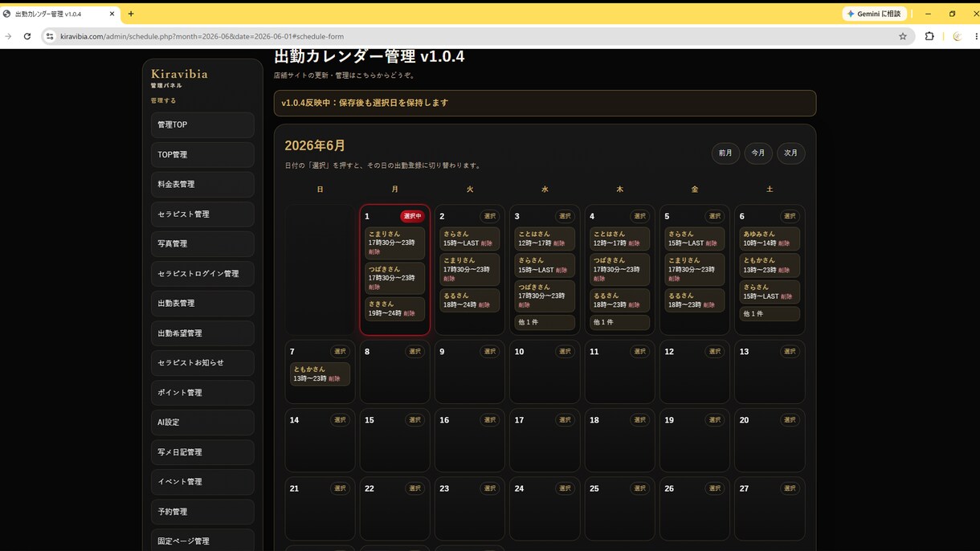Close the 出勤カレンダー管理 browser tab

[112, 14]
